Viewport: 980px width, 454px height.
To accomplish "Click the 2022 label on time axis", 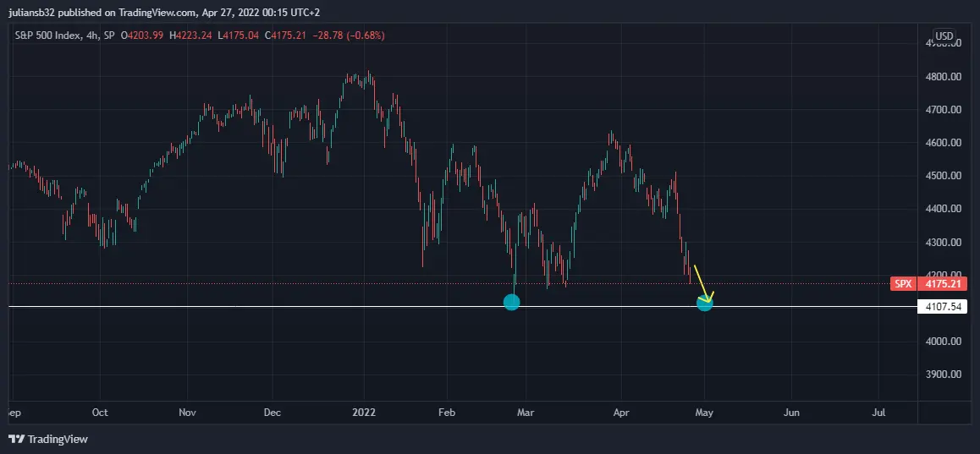I will tap(364, 413).
